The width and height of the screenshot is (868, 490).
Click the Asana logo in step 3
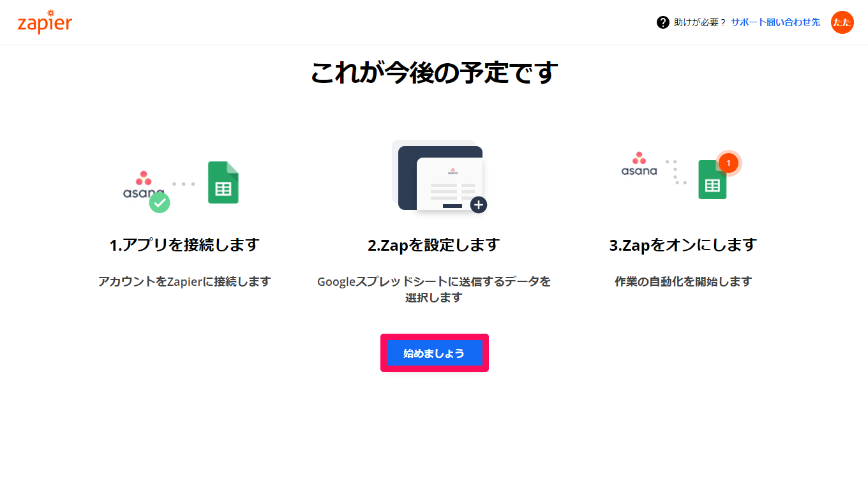[639, 163]
